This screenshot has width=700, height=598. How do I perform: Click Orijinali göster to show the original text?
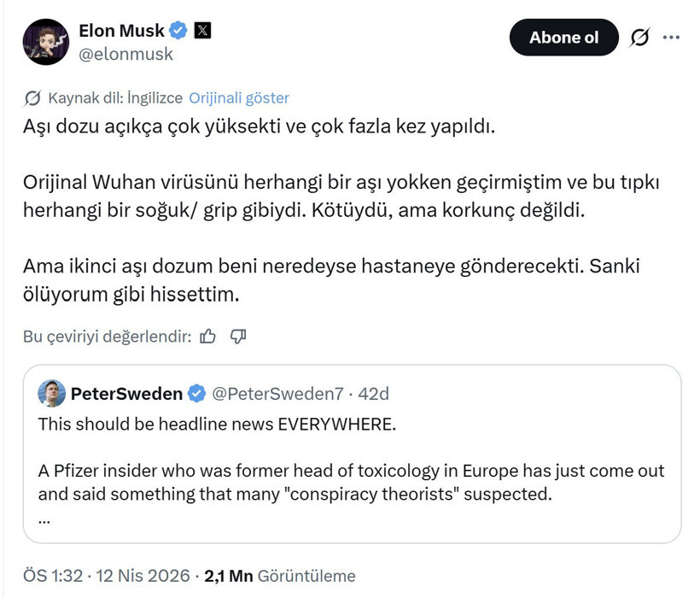point(239,97)
